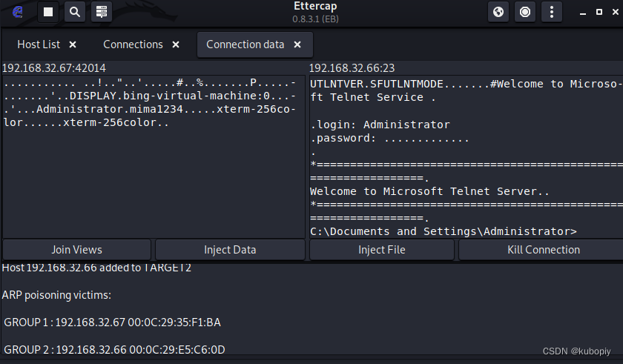The width and height of the screenshot is (623, 364).
Task: Click inside the 192.168.32.67 data pane
Action: pos(154,156)
